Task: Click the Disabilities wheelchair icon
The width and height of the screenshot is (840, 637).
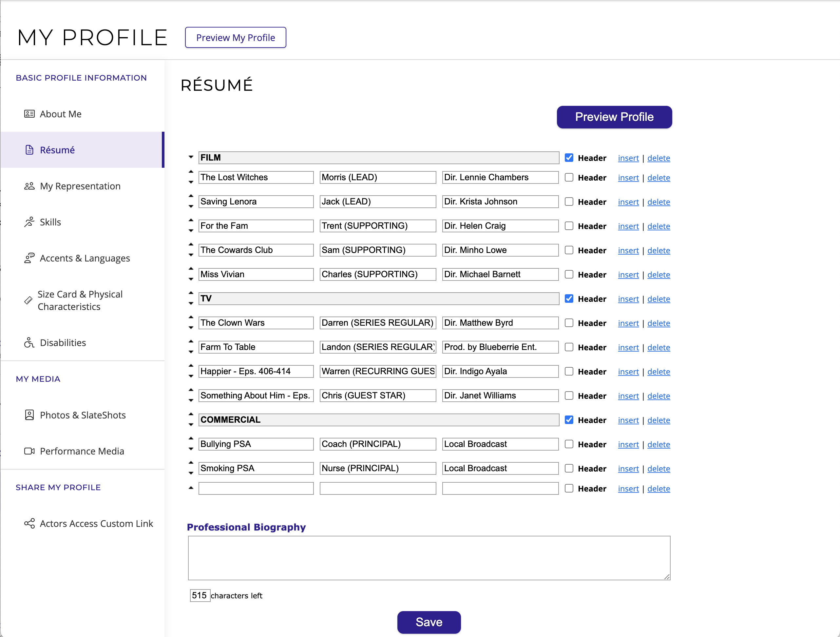Action: point(29,343)
